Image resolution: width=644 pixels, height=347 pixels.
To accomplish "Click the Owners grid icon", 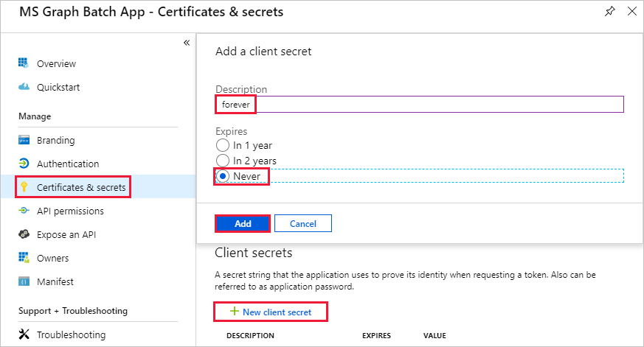I will 24,258.
